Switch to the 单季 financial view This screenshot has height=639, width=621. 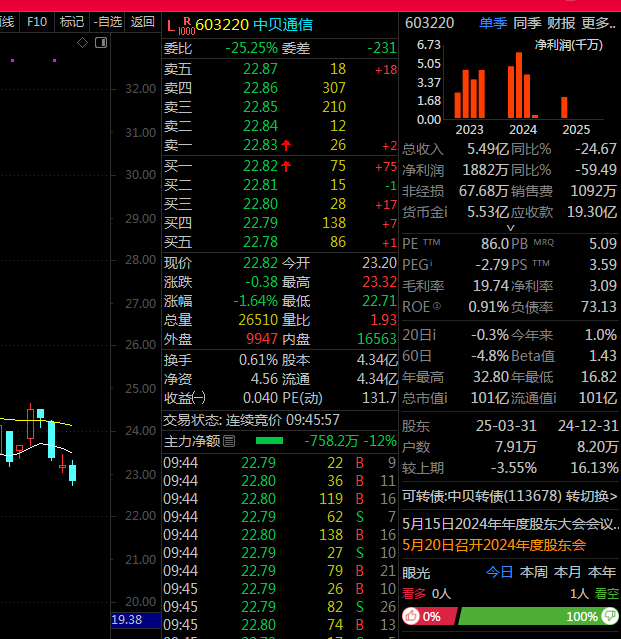coord(493,23)
